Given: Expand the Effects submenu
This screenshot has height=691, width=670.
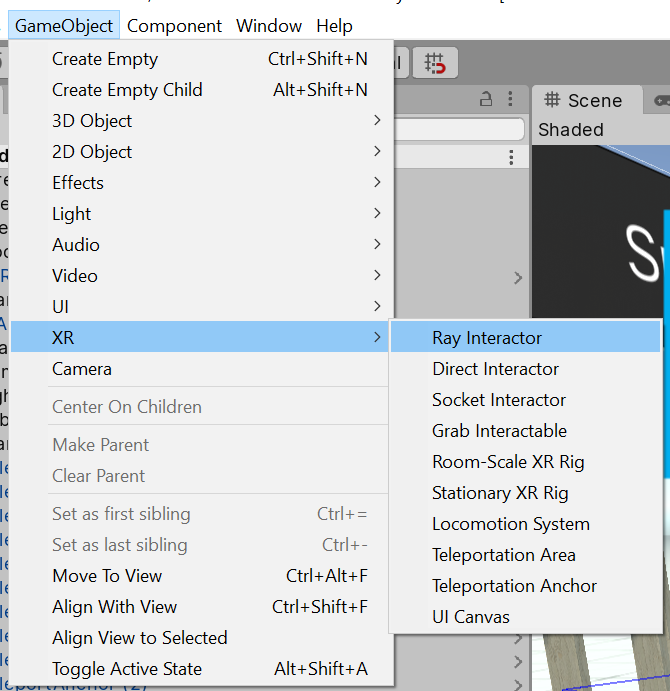Looking at the screenshot, I should [201, 182].
